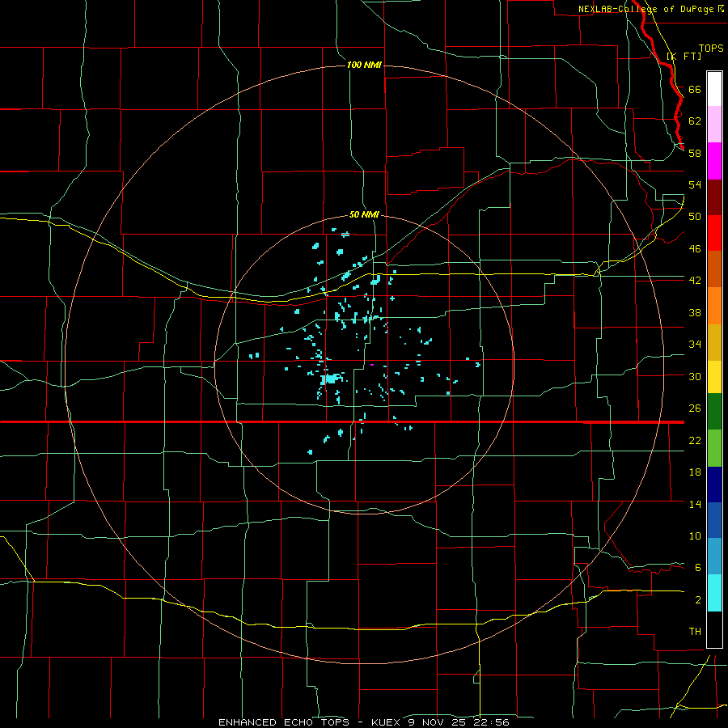The width and height of the screenshot is (728, 728).
Task: Click the '26' legend value
Action: pyautogui.click(x=695, y=408)
